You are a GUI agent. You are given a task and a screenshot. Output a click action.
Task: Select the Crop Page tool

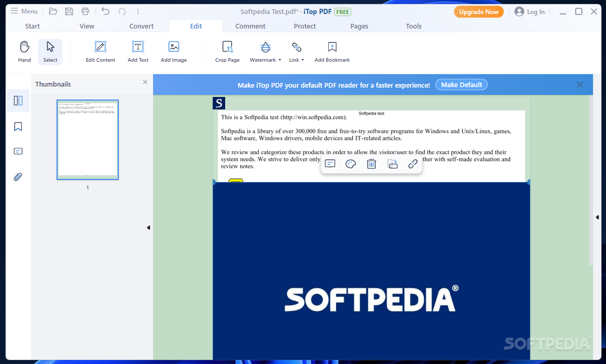point(227,51)
